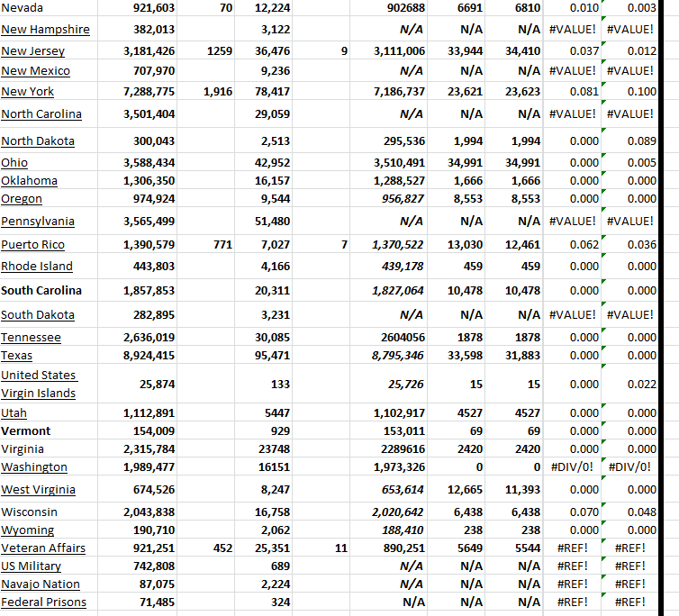Image resolution: width=679 pixels, height=616 pixels.
Task: Select Washington cell 1,973,326
Action: click(389, 467)
